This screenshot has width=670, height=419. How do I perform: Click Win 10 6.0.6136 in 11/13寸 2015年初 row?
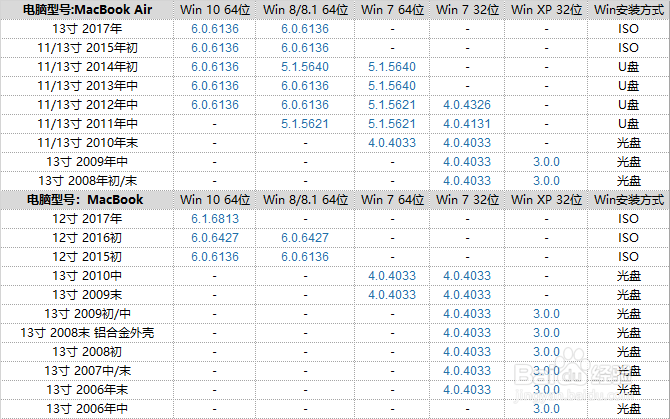click(215, 48)
